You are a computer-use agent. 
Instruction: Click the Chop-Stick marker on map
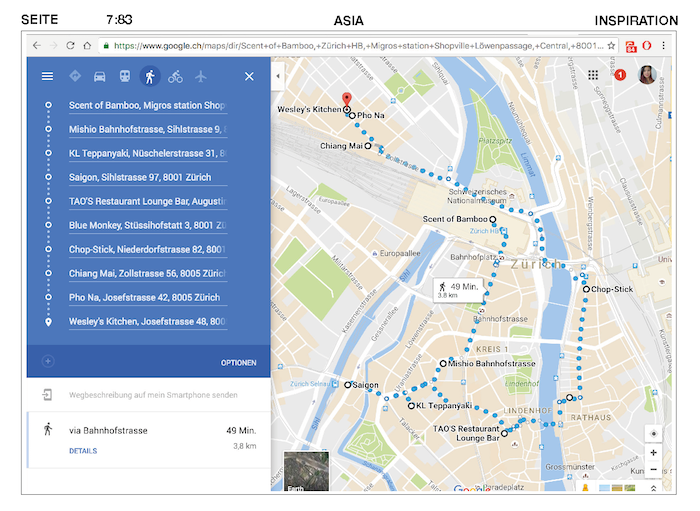(586, 289)
